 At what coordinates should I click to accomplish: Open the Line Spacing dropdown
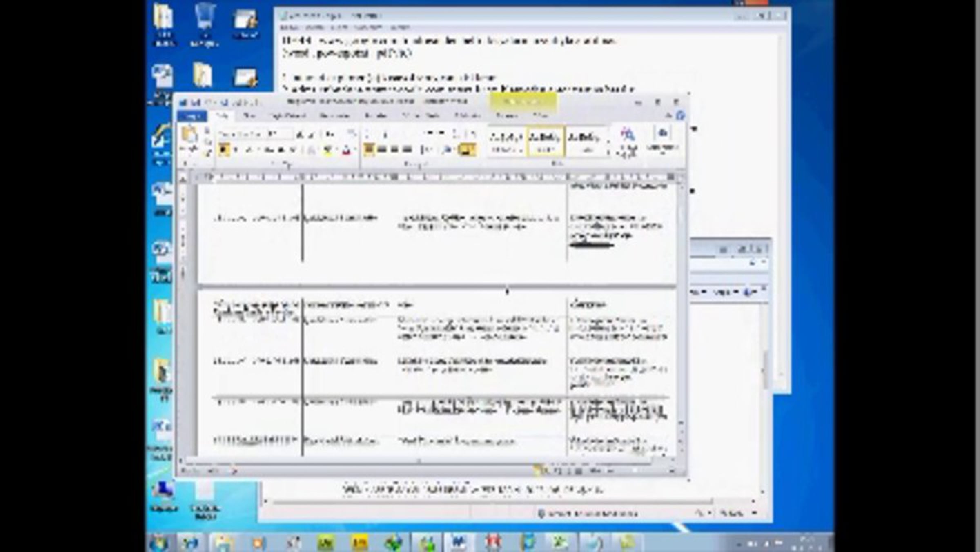[426, 150]
